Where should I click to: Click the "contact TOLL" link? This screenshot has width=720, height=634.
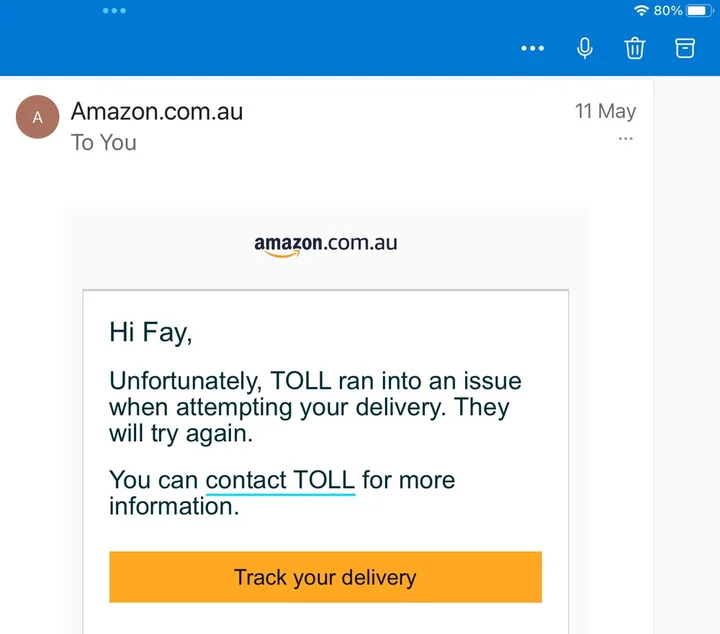[x=280, y=481]
